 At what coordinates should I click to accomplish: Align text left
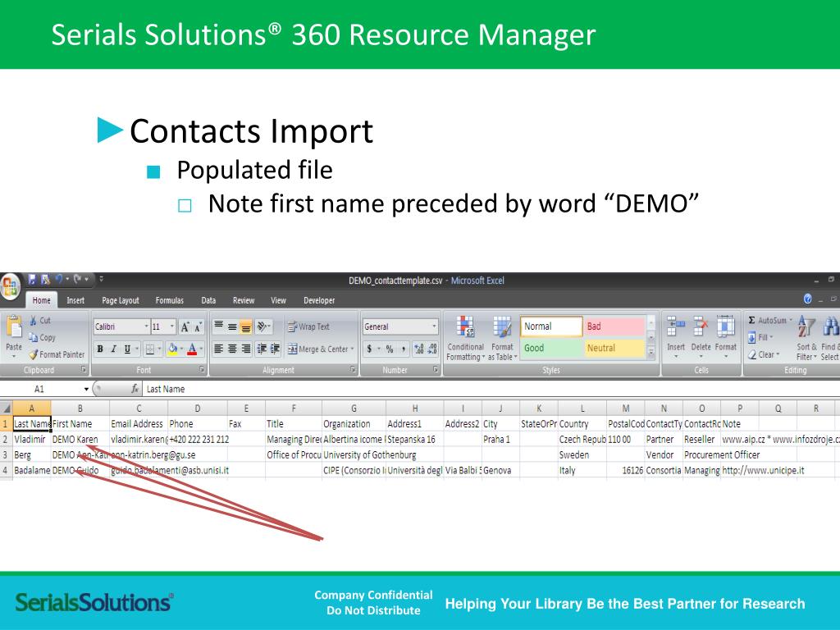218,349
